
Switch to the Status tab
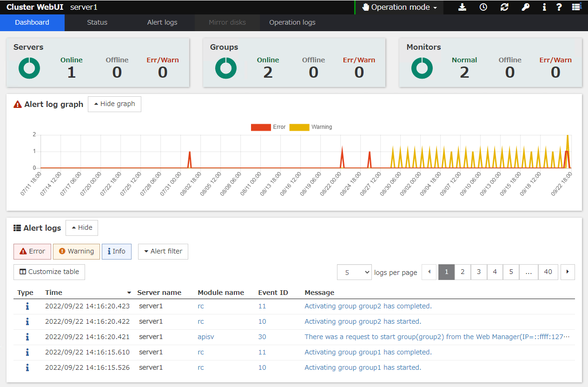click(97, 22)
